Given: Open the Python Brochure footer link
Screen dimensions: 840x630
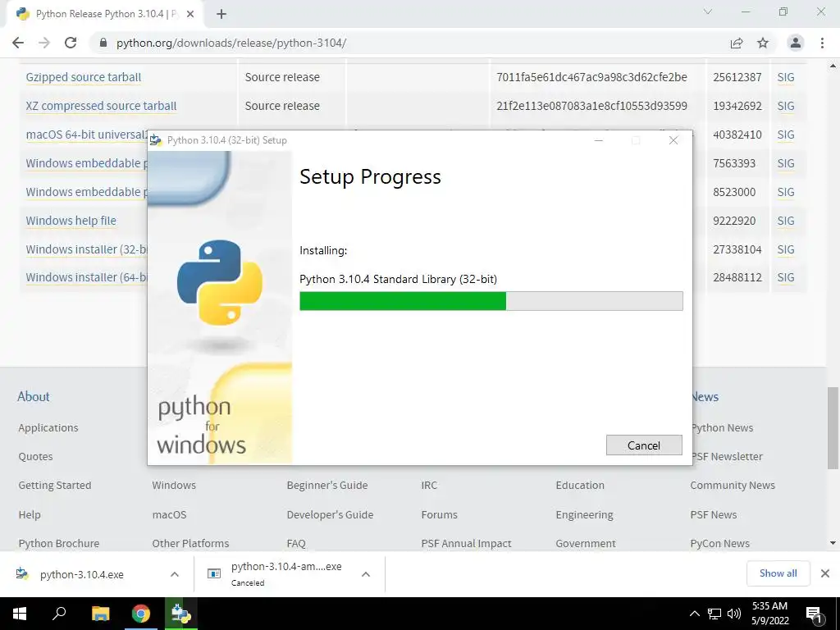Looking at the screenshot, I should [x=59, y=543].
